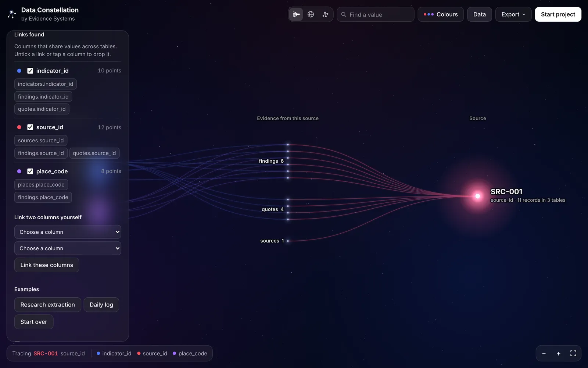Drop the findings.source_id column chip
The width and height of the screenshot is (588, 368).
pyautogui.click(x=41, y=153)
